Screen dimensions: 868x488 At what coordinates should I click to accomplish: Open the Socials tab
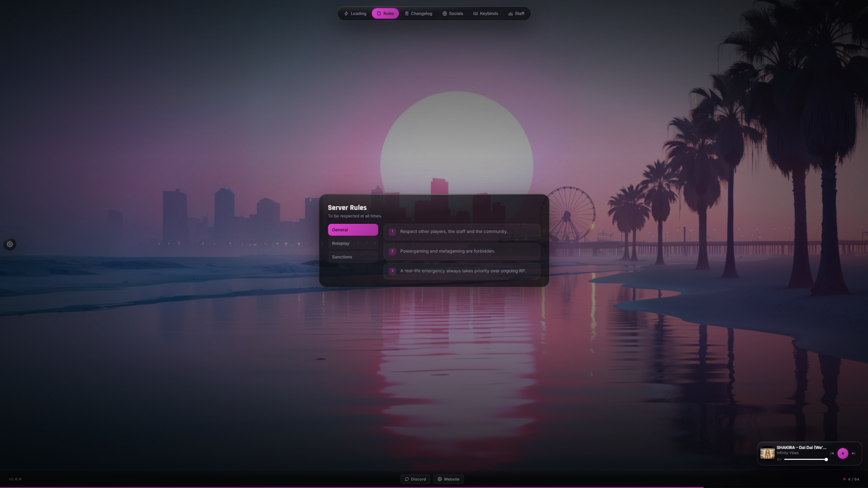[x=452, y=13]
